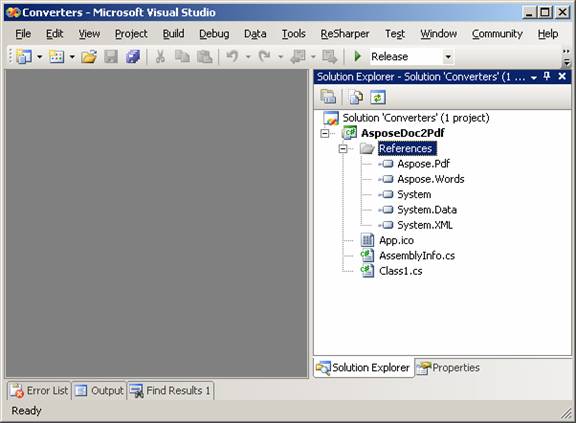
Task: Open the Find Results 1 tab
Action: point(170,391)
